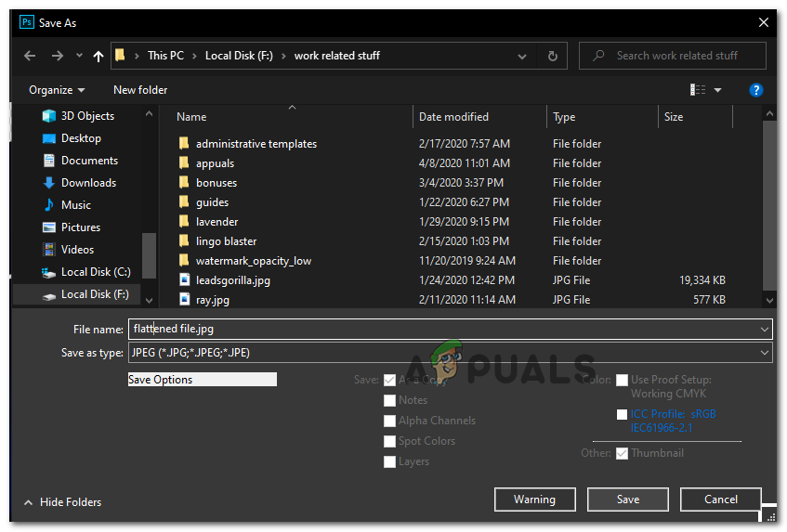This screenshot has width=787, height=532.
Task: Click sidebar scroll down arrow
Action: coord(149,300)
